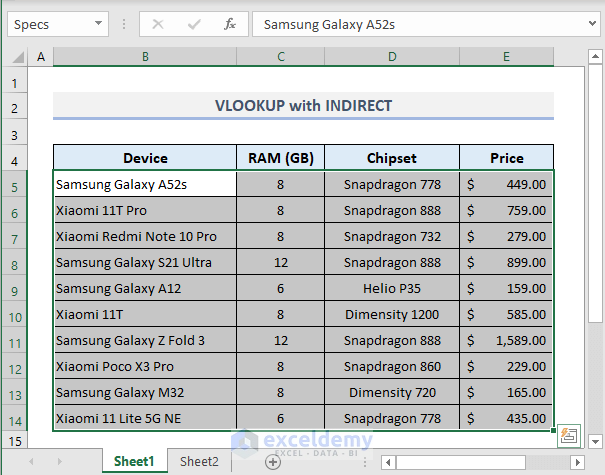605x475 pixels.
Task: Click chipset cell Helio P35
Action: point(392,288)
